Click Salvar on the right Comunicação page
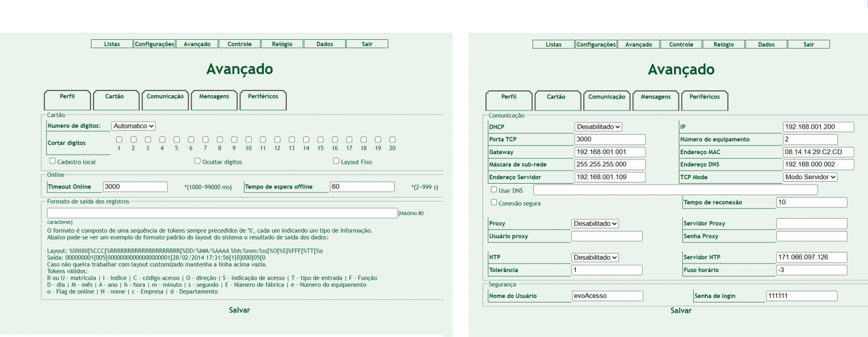The image size is (868, 337). click(x=681, y=311)
